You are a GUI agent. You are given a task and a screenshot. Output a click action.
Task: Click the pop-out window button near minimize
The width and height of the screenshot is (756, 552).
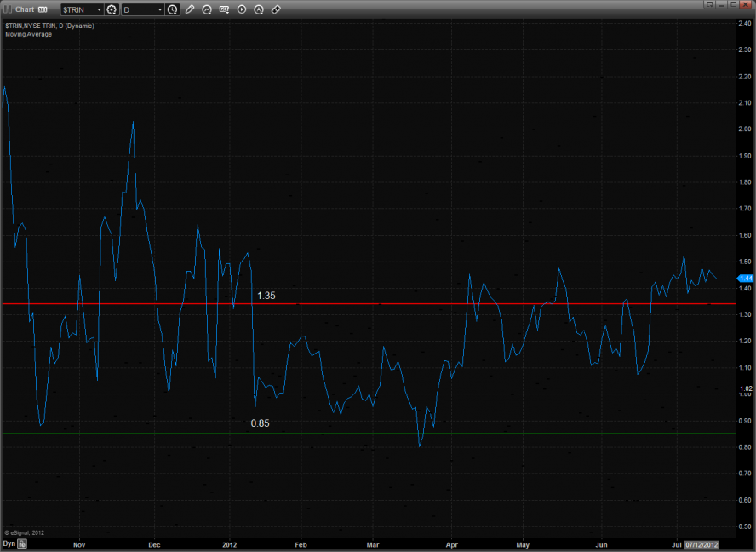point(709,5)
